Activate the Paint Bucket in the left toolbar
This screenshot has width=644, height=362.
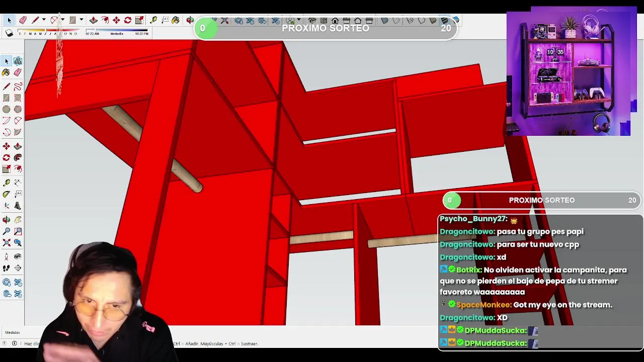point(7,73)
